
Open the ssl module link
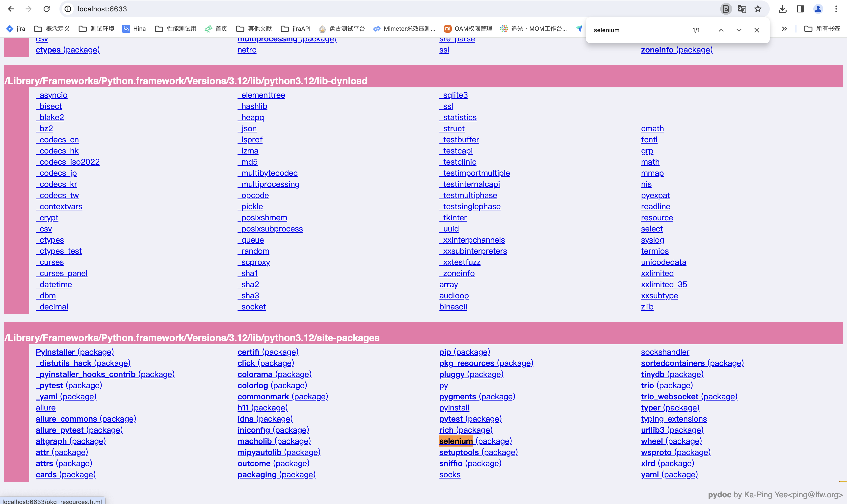pos(444,50)
